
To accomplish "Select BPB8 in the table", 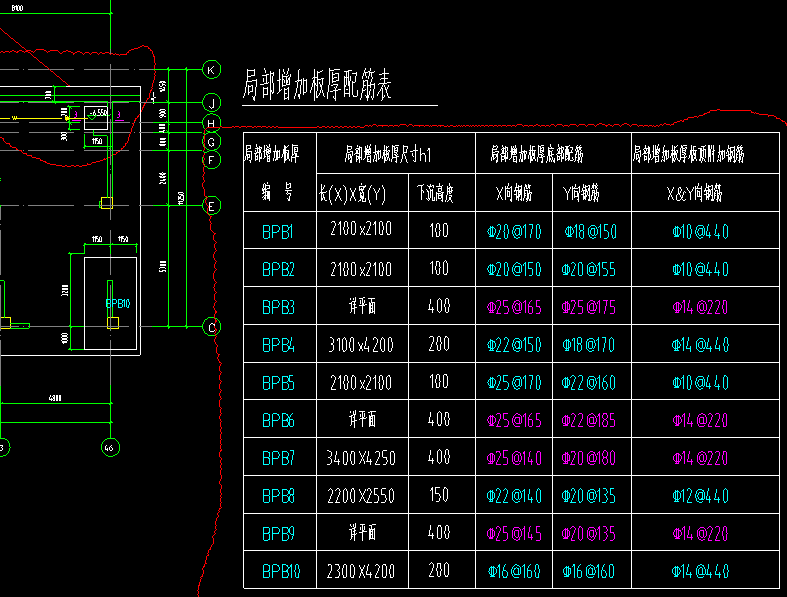I will tap(278, 497).
